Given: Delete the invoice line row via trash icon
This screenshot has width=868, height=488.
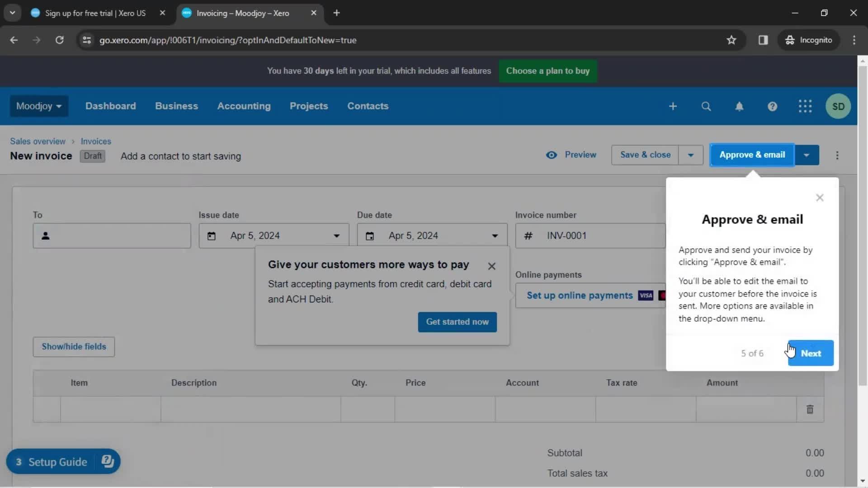Looking at the screenshot, I should click(x=810, y=409).
